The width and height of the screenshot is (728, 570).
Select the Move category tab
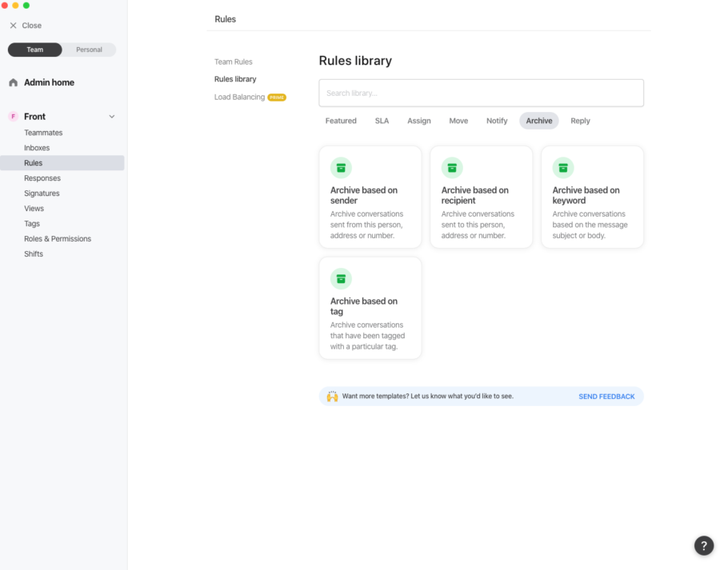[x=458, y=121]
